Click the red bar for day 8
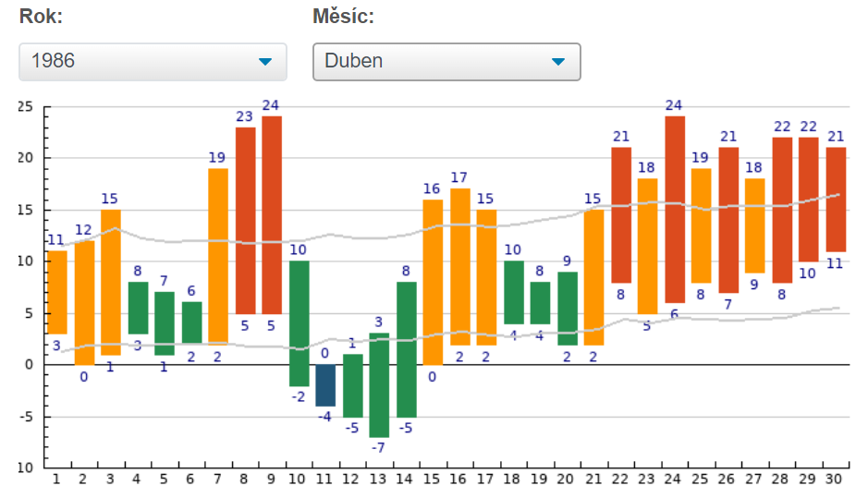 (x=245, y=220)
